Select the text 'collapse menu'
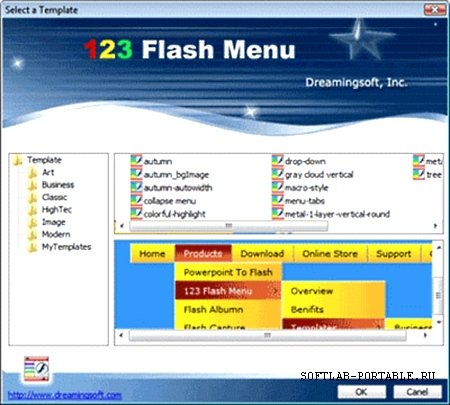450x405 pixels. point(170,201)
